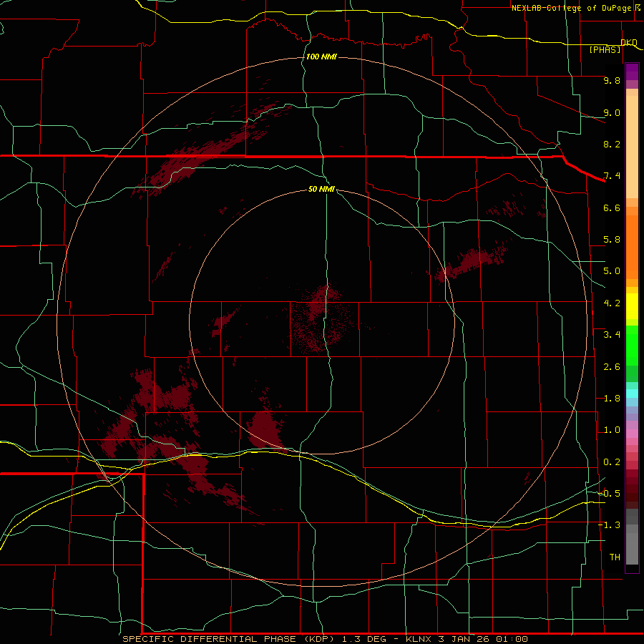Click the -0.5 value on color scale
Viewport: 644px width, 644px height.
click(x=609, y=494)
